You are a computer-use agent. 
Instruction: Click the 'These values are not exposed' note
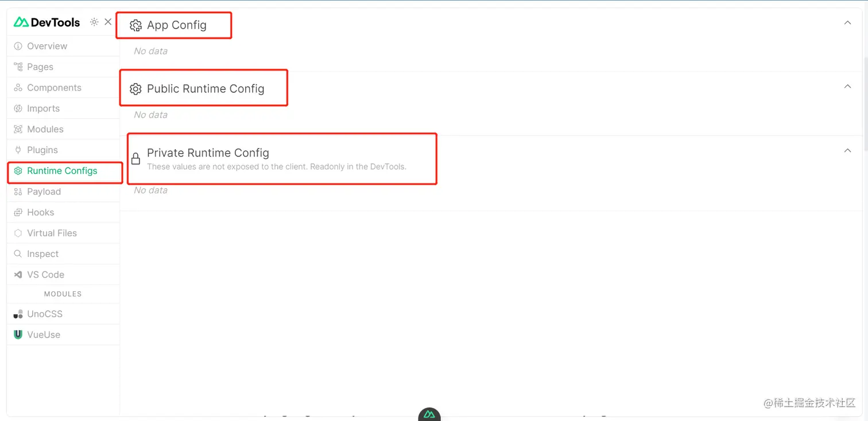(x=277, y=167)
